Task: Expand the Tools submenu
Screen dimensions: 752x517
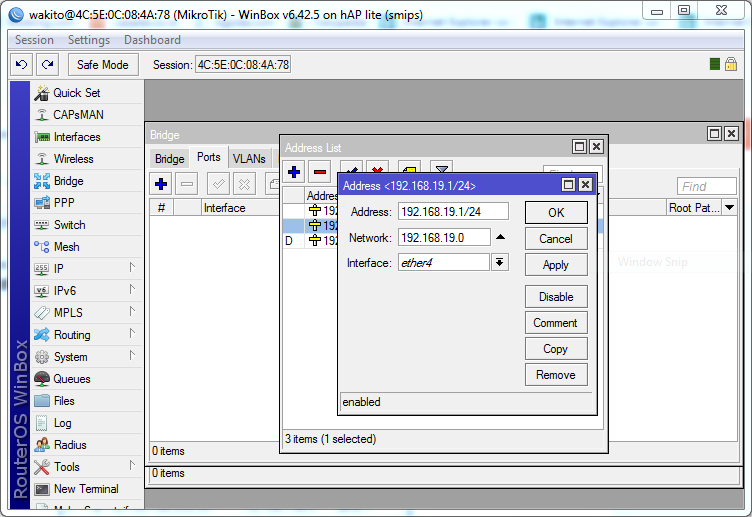Action: pyautogui.click(x=132, y=466)
